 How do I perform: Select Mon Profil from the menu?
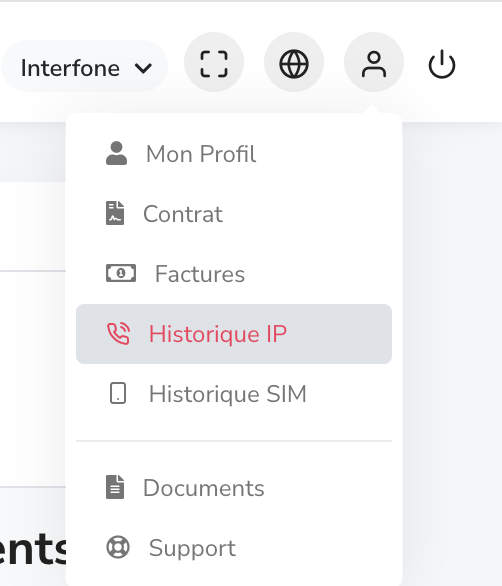234,154
